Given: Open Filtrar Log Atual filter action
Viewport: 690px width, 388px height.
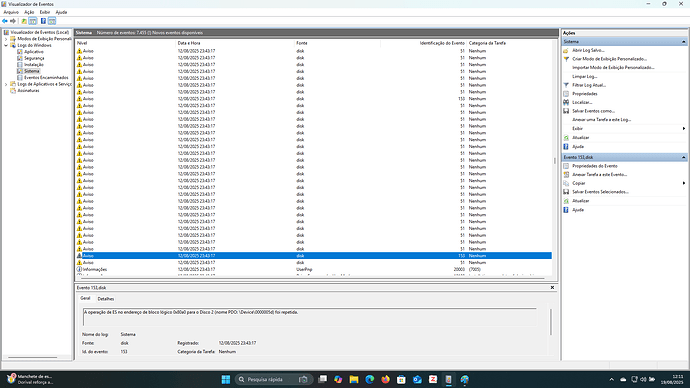Looking at the screenshot, I should pyautogui.click(x=589, y=85).
